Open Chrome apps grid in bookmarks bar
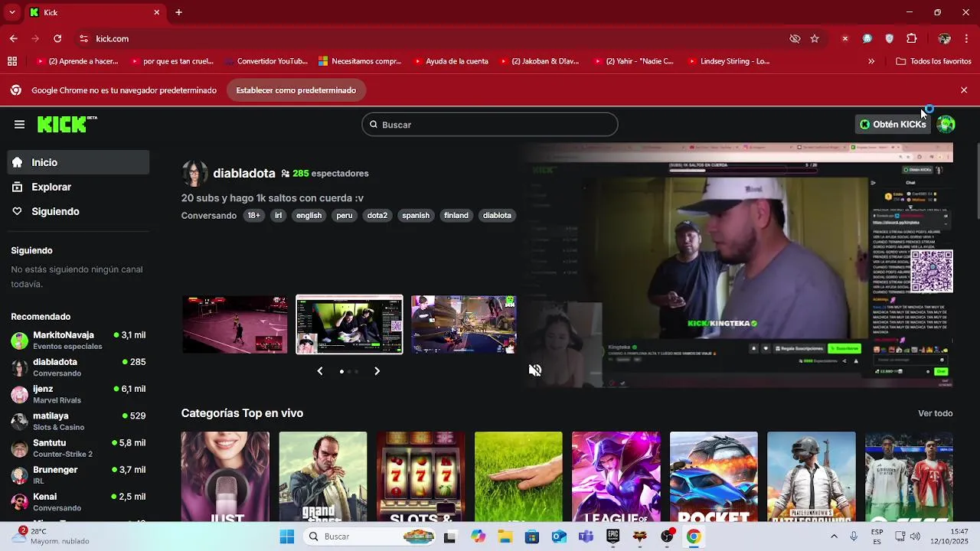This screenshot has width=980, height=551. point(12,61)
